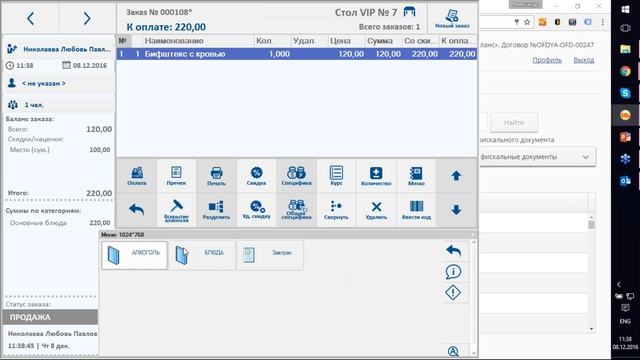Viewport: 640px width, 360px height.
Task: Split the order with Разделить
Action: (216, 210)
